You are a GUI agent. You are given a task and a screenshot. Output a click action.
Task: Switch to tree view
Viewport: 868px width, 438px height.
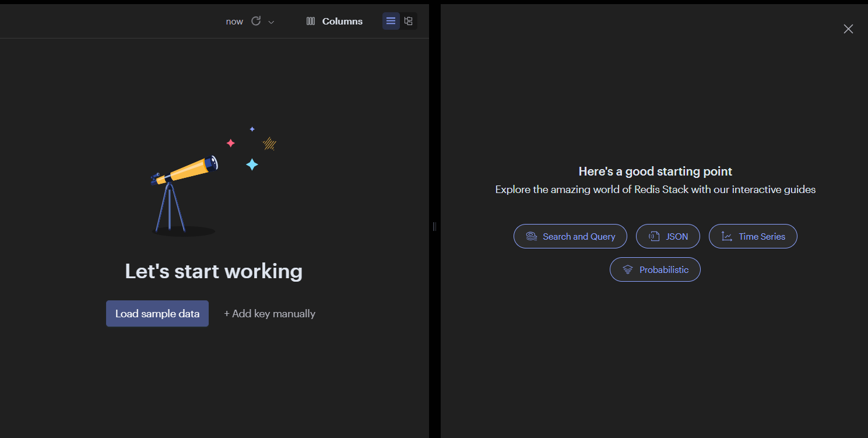pos(409,21)
